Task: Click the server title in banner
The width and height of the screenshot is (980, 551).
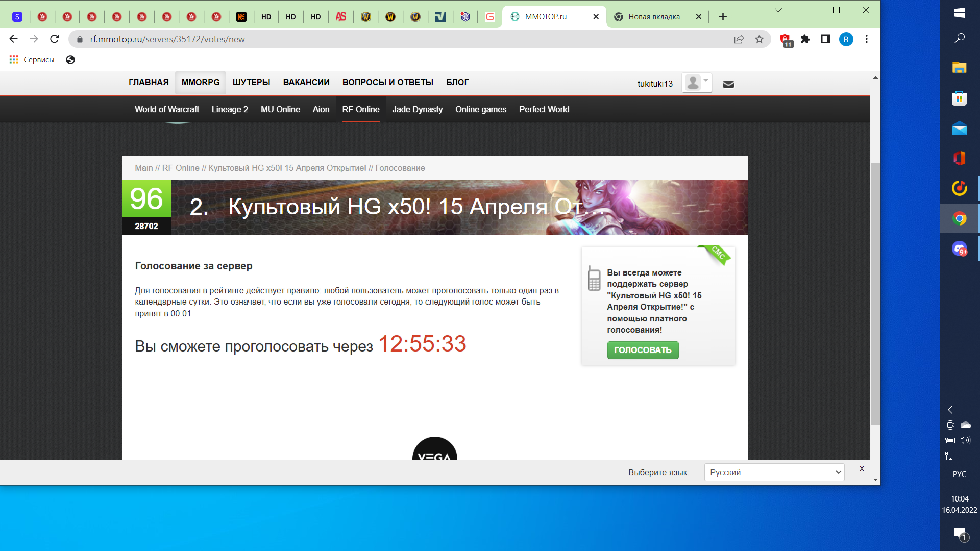Action: 416,207
